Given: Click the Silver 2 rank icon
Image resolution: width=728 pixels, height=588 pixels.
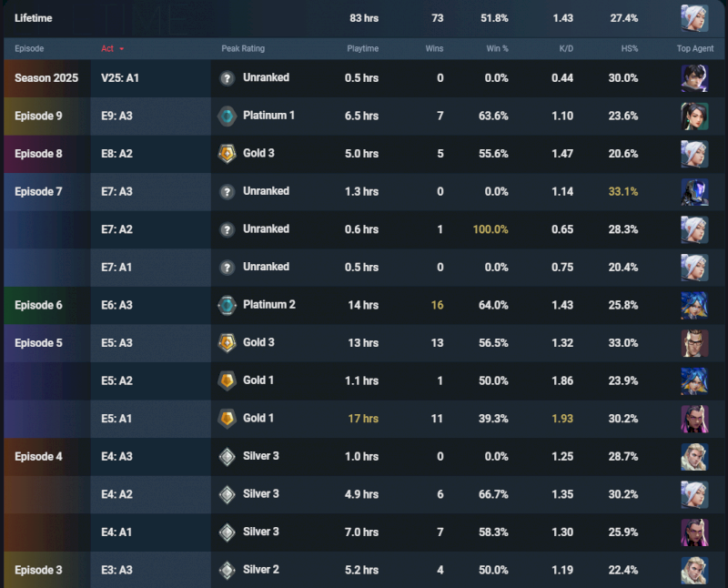Looking at the screenshot, I should [227, 571].
